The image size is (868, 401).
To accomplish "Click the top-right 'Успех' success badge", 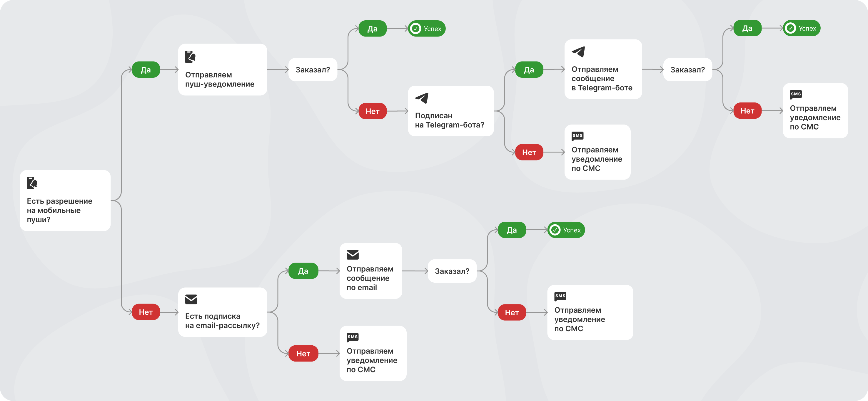I will coord(802,28).
